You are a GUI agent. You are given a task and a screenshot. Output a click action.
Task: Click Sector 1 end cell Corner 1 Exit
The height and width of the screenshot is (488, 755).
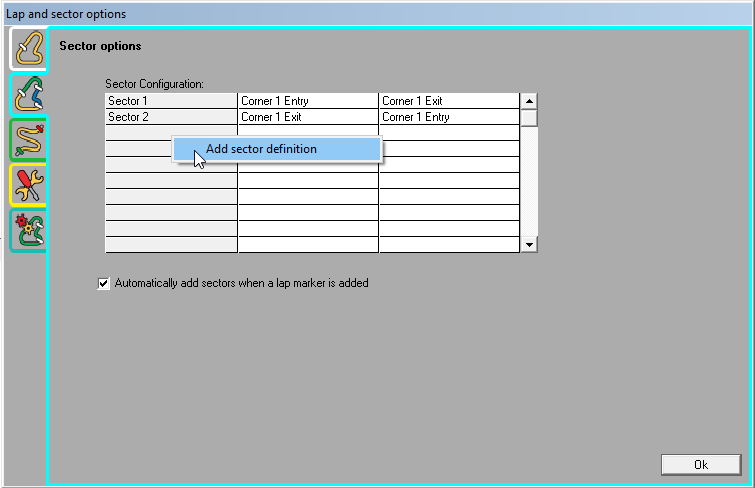[x=448, y=101]
